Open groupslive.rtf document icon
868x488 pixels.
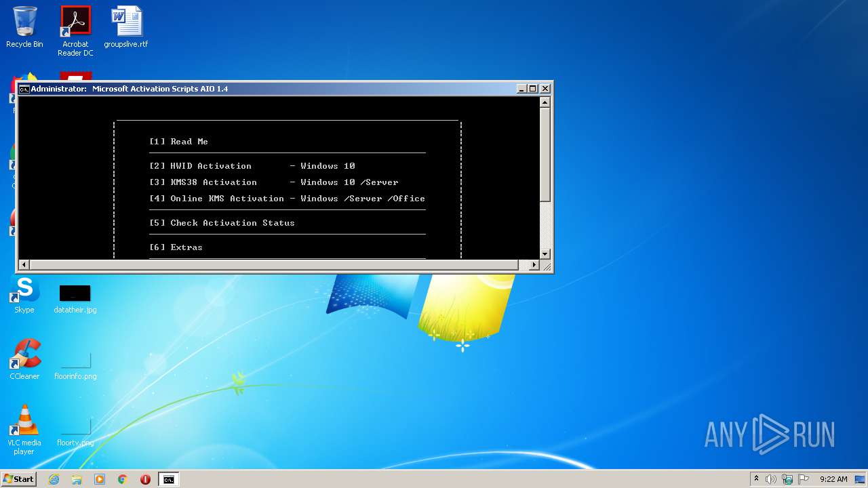(x=126, y=27)
